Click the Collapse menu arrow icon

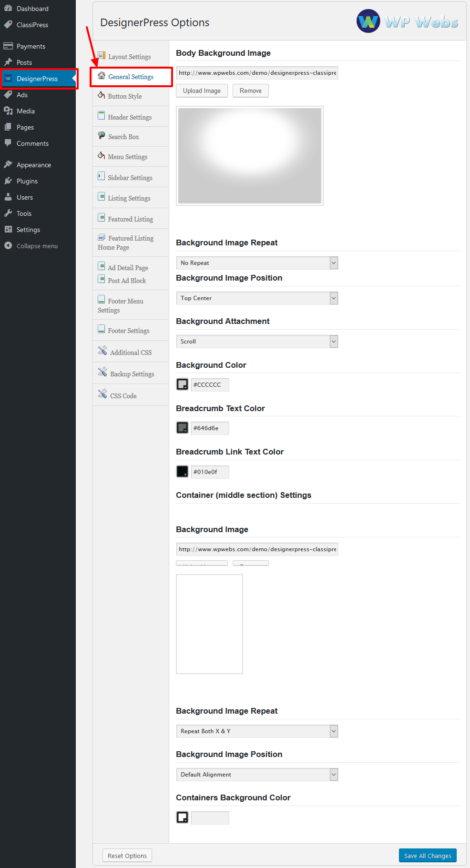(x=8, y=245)
